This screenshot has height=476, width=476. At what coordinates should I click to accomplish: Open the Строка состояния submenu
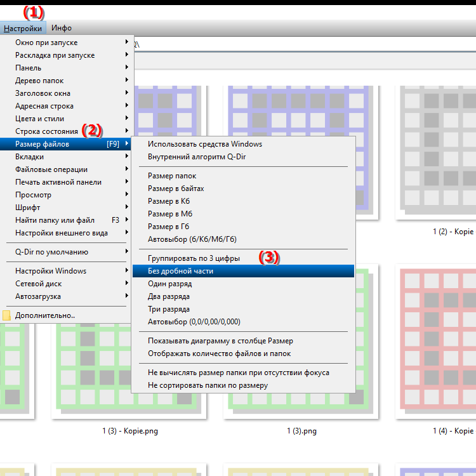coord(66,131)
